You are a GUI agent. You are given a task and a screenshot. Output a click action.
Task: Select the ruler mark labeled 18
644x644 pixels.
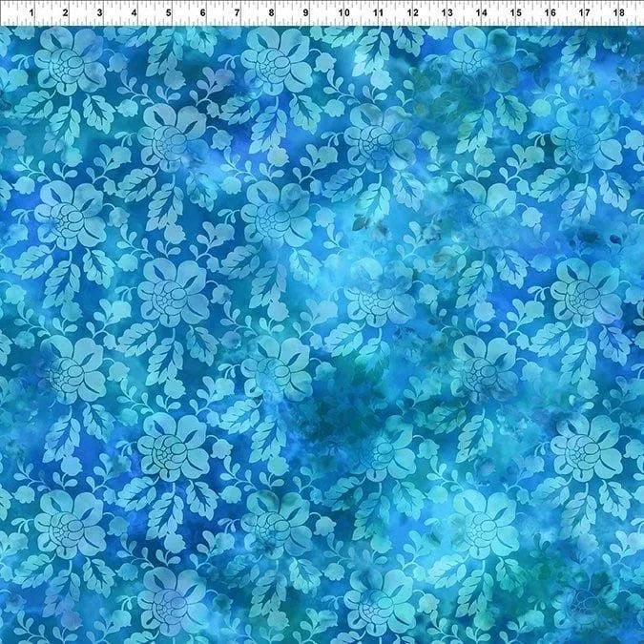pyautogui.click(x=619, y=14)
